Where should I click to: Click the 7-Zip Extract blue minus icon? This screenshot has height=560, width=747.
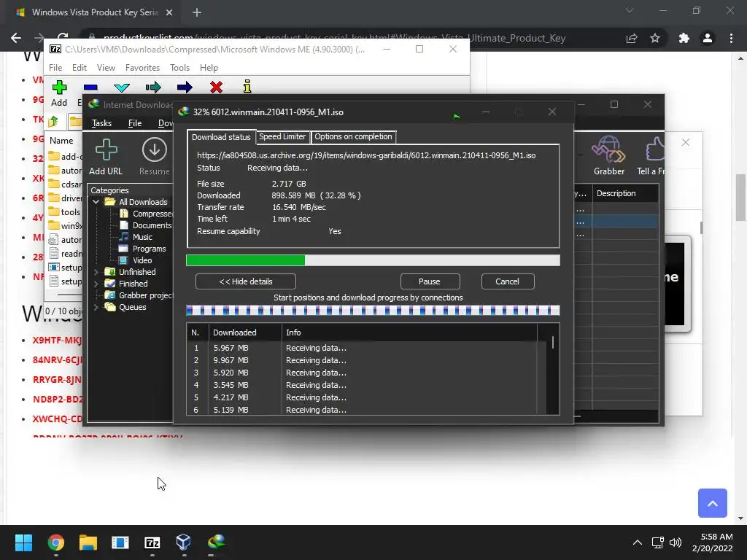point(90,87)
